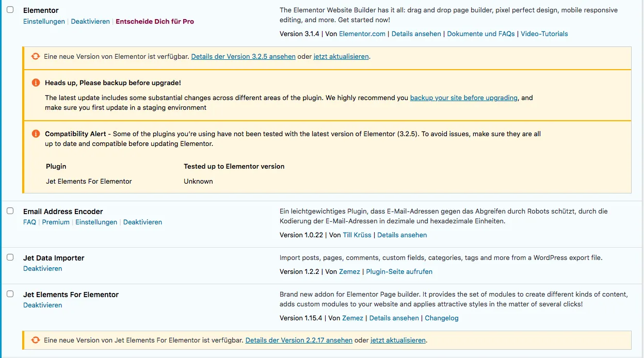
Task: Click 'Jet Elements For Elementor' table cell
Action: (89, 182)
